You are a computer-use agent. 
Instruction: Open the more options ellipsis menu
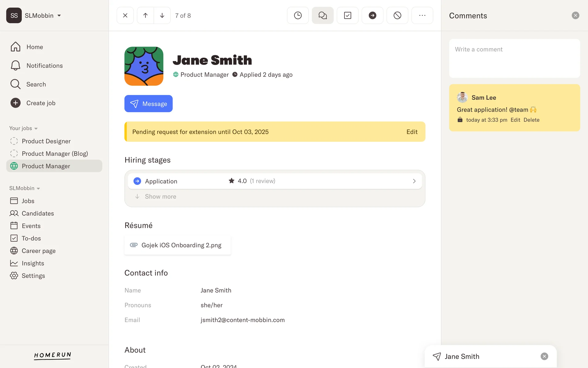422,15
